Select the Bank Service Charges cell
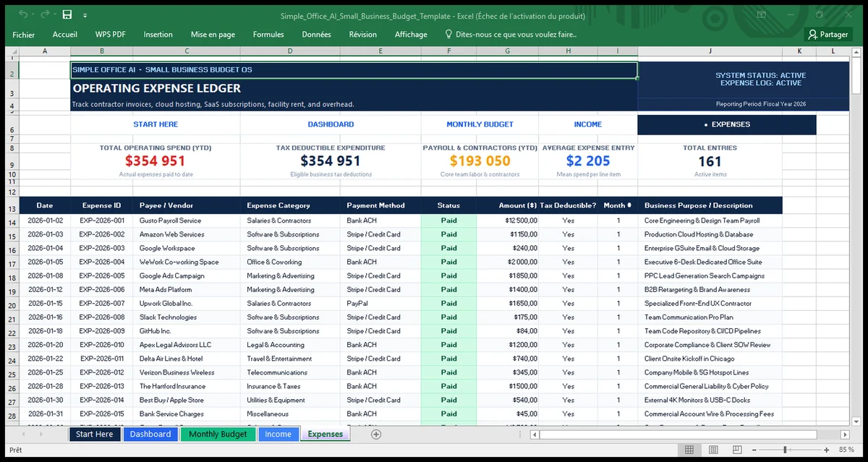Image resolution: width=868 pixels, height=462 pixels. [x=187, y=414]
